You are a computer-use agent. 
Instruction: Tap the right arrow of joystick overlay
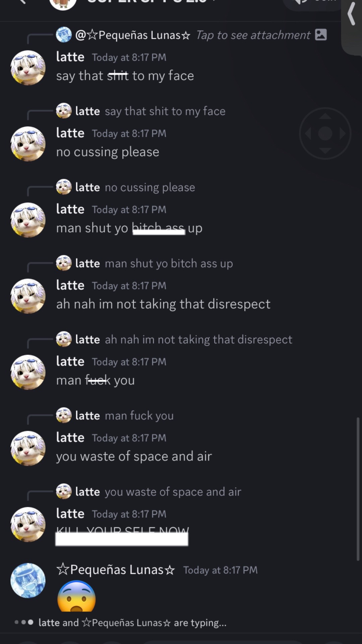[342, 133]
